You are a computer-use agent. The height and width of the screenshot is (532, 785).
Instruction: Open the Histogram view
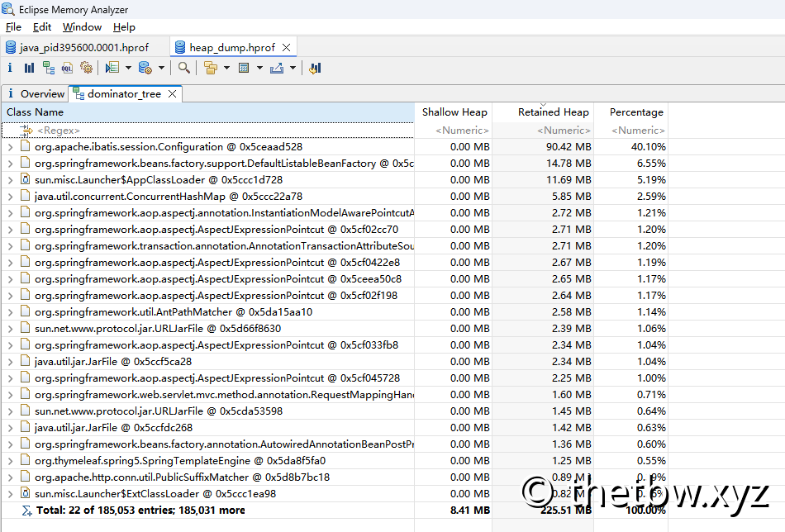click(29, 68)
